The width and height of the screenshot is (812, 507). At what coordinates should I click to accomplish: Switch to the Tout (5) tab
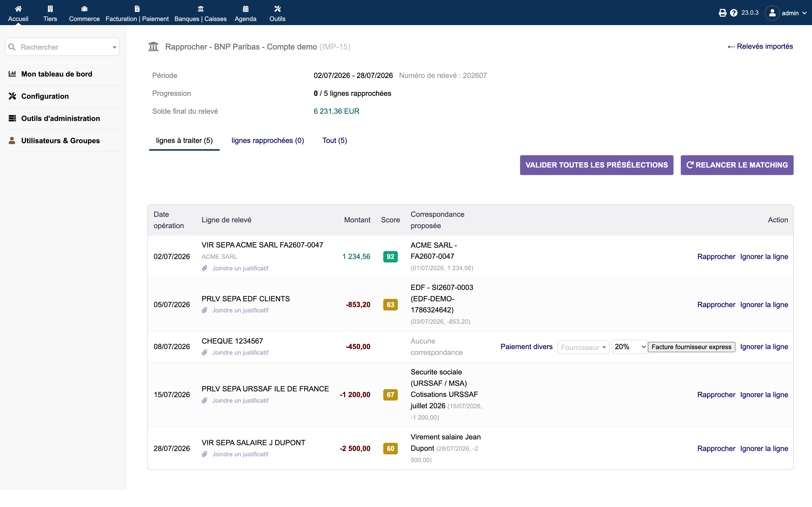coord(334,141)
